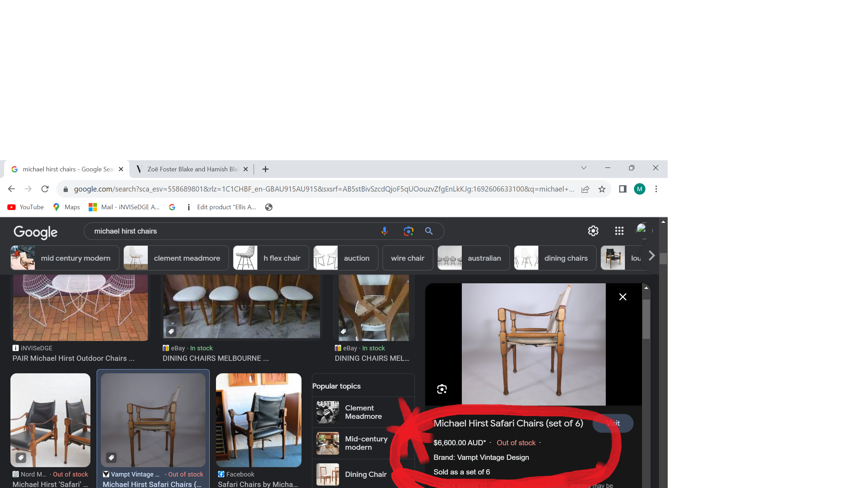The width and height of the screenshot is (868, 488).
Task: Search inside image with Lens icon
Action: pyautogui.click(x=442, y=389)
